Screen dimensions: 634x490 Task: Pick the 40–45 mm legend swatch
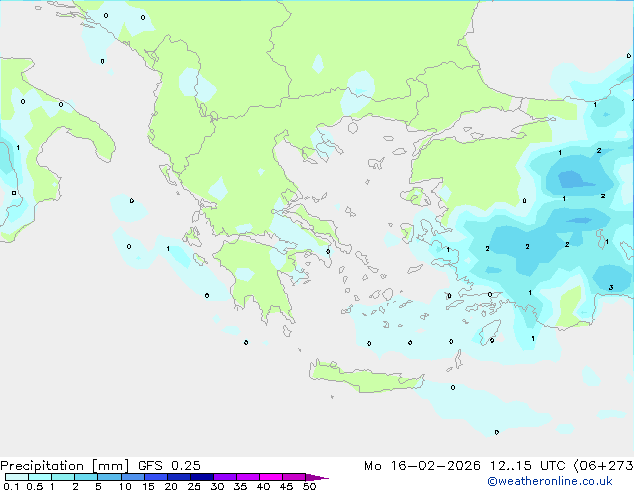coord(271,477)
